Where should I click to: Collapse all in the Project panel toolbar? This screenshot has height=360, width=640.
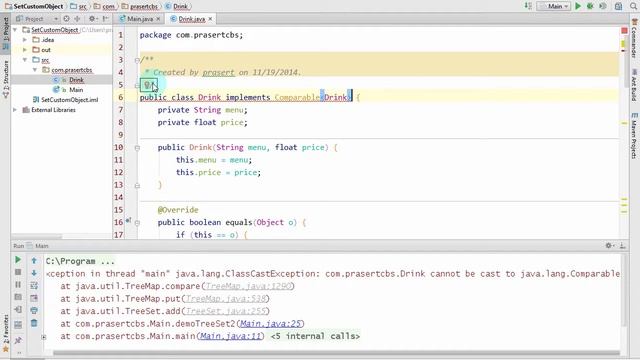(77, 19)
